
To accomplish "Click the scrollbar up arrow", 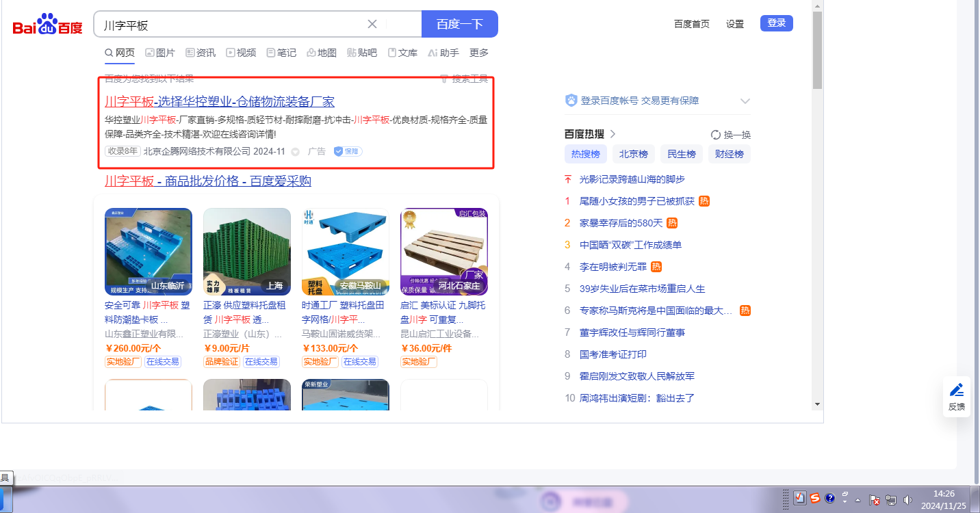I will pos(817,5).
